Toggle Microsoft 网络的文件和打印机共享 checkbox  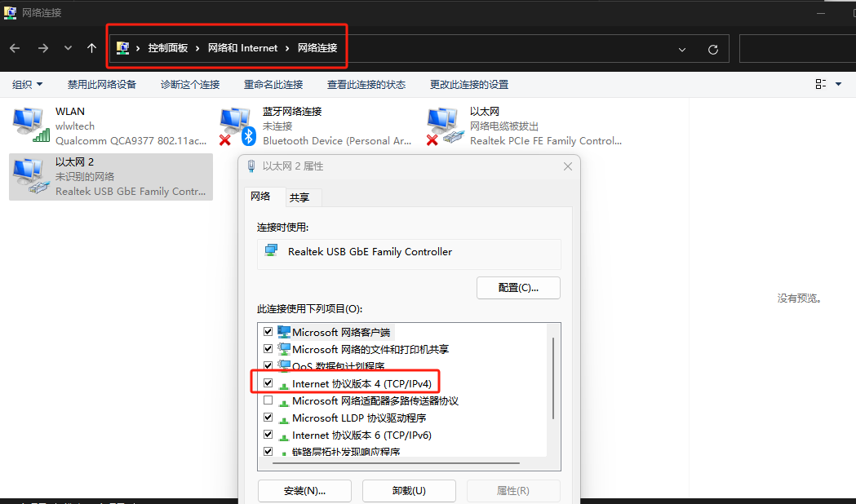[x=268, y=348]
